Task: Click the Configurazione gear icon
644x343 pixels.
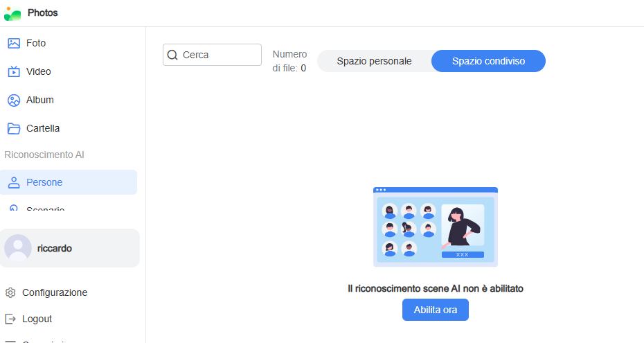Action: click(x=10, y=292)
